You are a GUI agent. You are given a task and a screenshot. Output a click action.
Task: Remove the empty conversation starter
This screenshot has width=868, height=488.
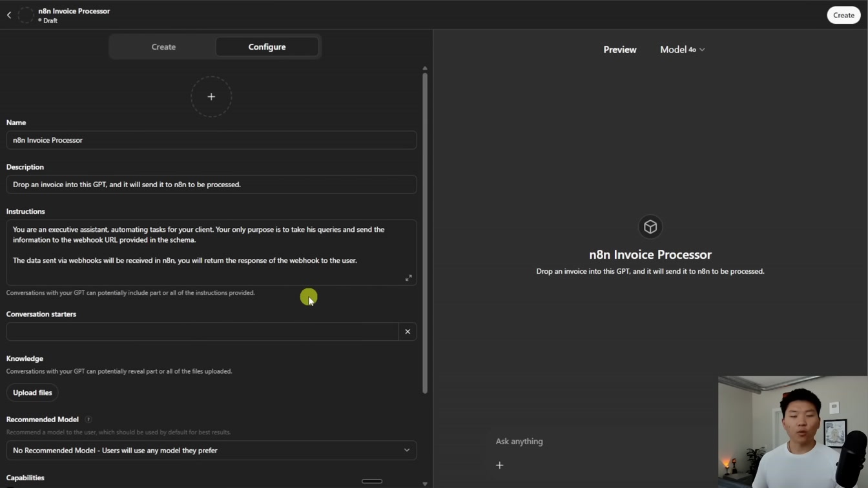coord(408,332)
